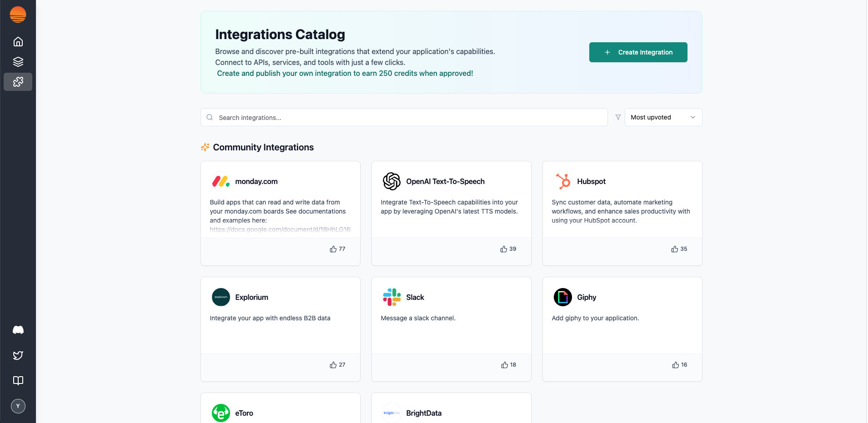Viewport: 868px width, 423px height.
Task: Upvote the Slack integration
Action: point(509,365)
